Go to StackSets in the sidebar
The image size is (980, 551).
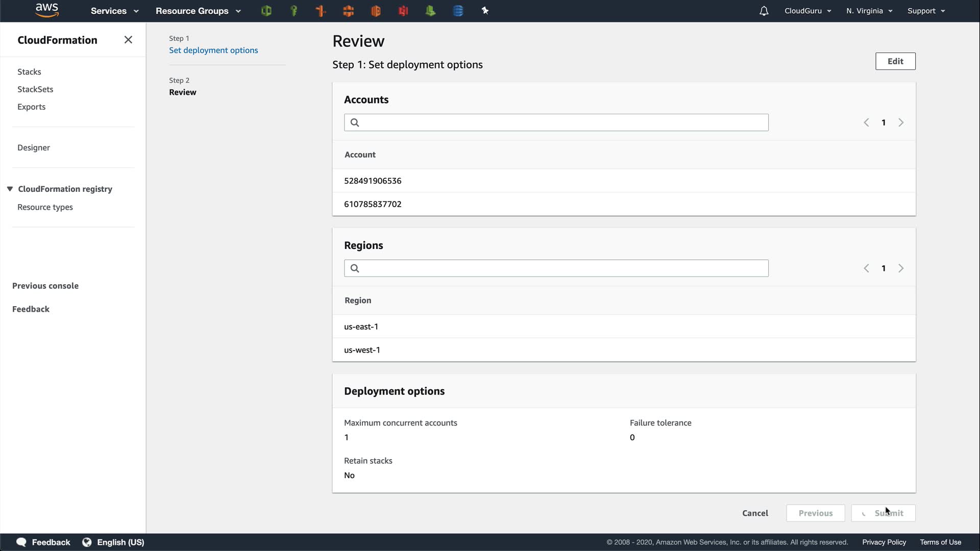tap(35, 89)
